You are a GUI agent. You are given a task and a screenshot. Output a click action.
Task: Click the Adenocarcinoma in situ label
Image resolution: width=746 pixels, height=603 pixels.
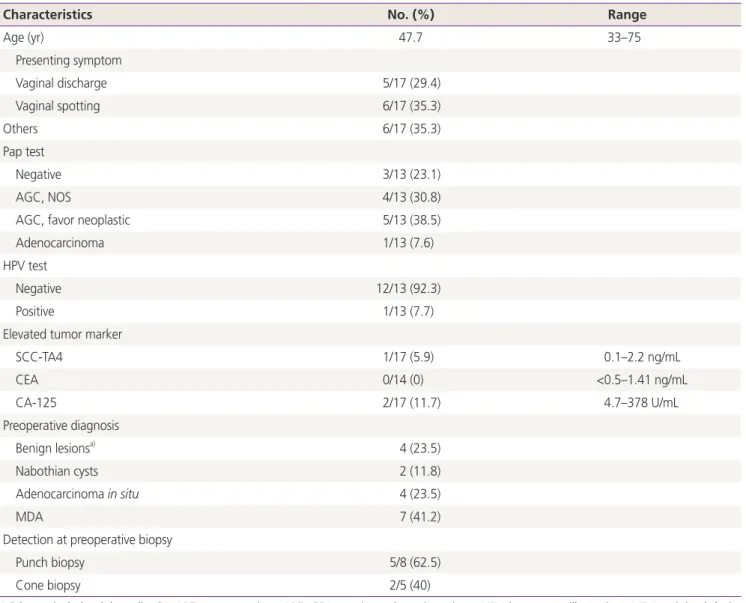tap(77, 494)
